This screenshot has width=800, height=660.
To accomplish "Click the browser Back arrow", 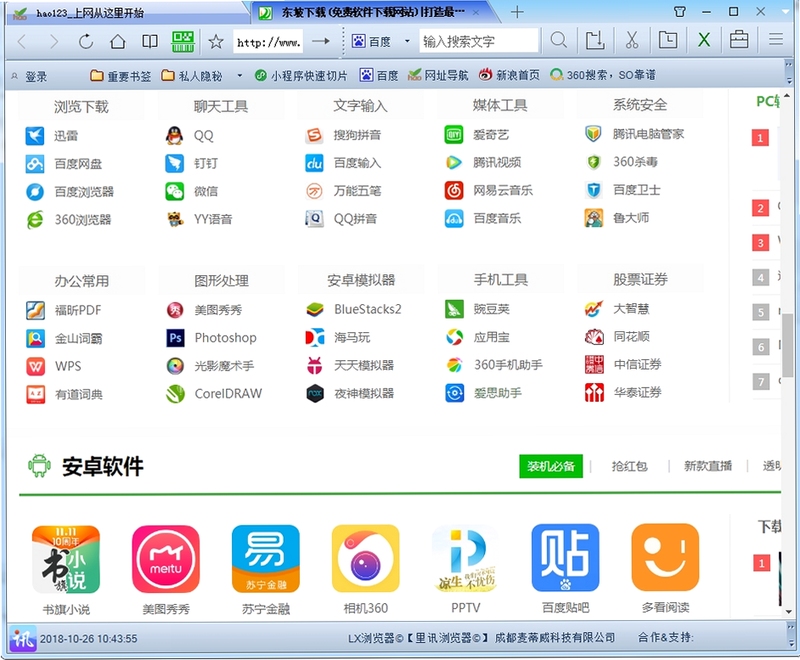I will click(21, 41).
